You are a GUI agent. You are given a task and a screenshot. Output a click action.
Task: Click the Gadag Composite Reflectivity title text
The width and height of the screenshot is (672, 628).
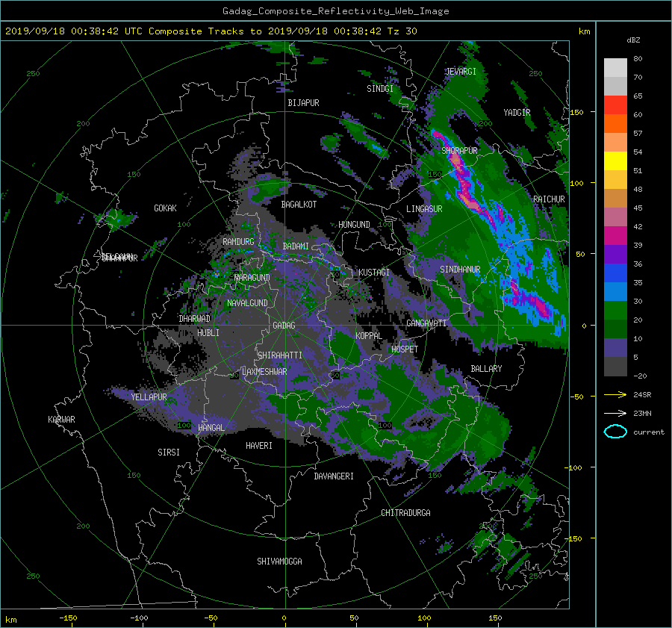pos(335,11)
